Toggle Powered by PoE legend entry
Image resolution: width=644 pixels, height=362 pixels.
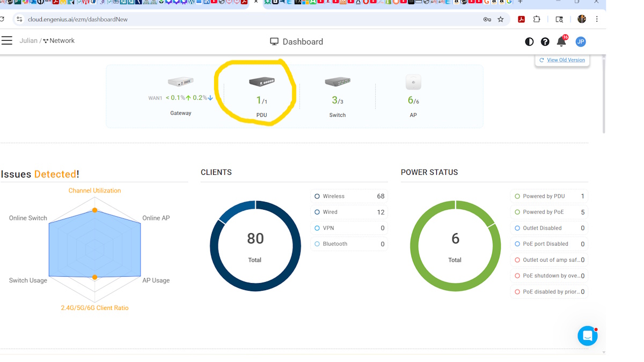tap(543, 212)
